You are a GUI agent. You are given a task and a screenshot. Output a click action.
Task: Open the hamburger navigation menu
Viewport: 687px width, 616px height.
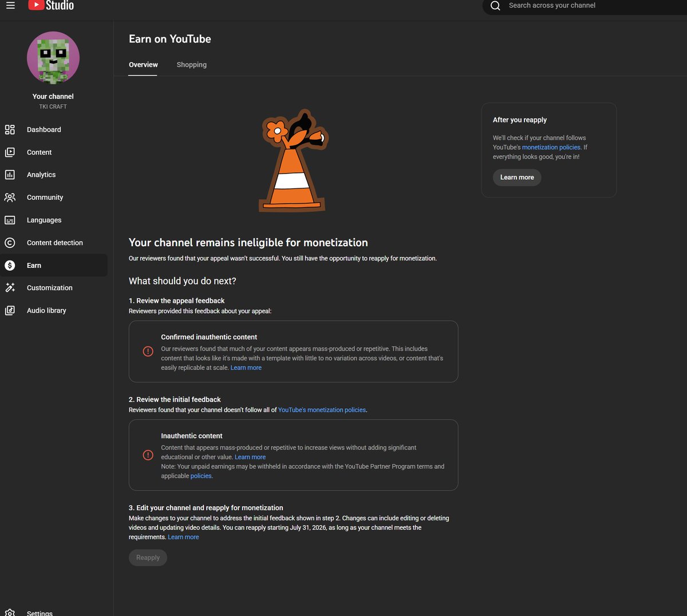pos(10,5)
